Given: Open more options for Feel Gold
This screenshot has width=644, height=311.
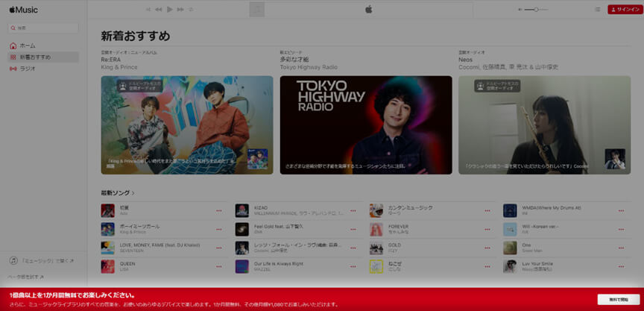Looking at the screenshot, I should click(x=353, y=229).
